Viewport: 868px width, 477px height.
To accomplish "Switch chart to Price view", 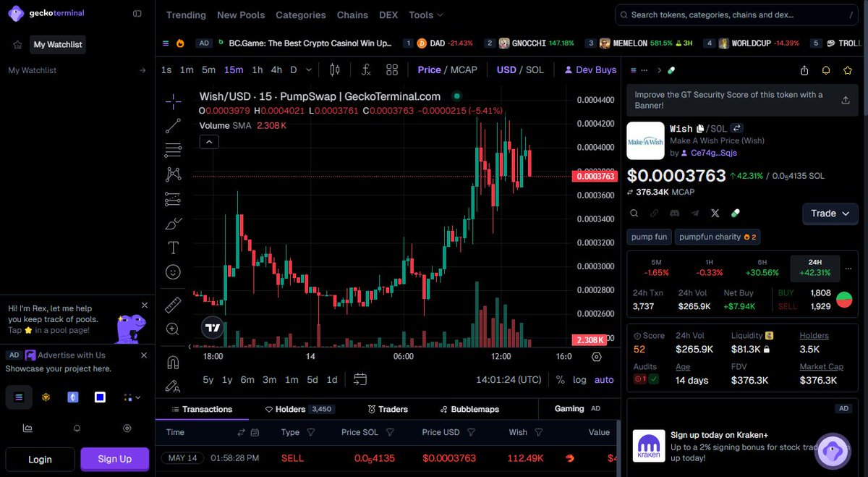I will tap(429, 69).
